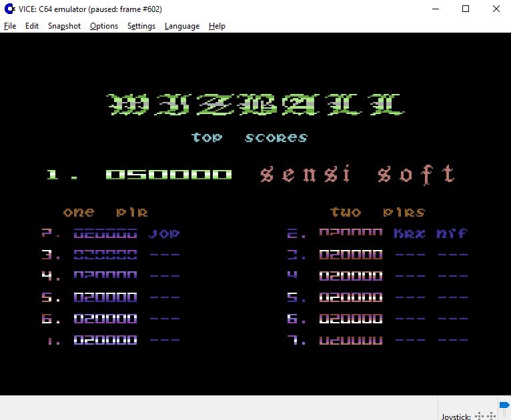Click the 'two plrs' column heading
511x420 pixels.
378,212
